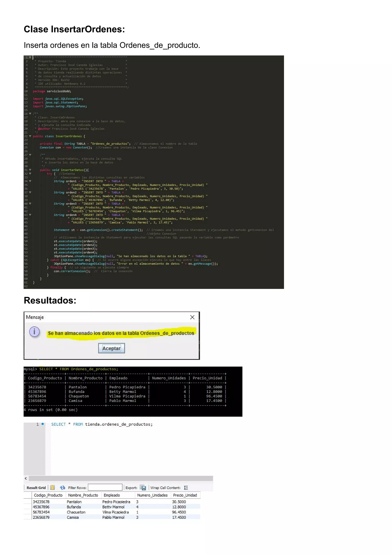The image size is (392, 555).
Task: Collapse the class InsertarOrdenes fold at line 22
Action: click(x=30, y=136)
